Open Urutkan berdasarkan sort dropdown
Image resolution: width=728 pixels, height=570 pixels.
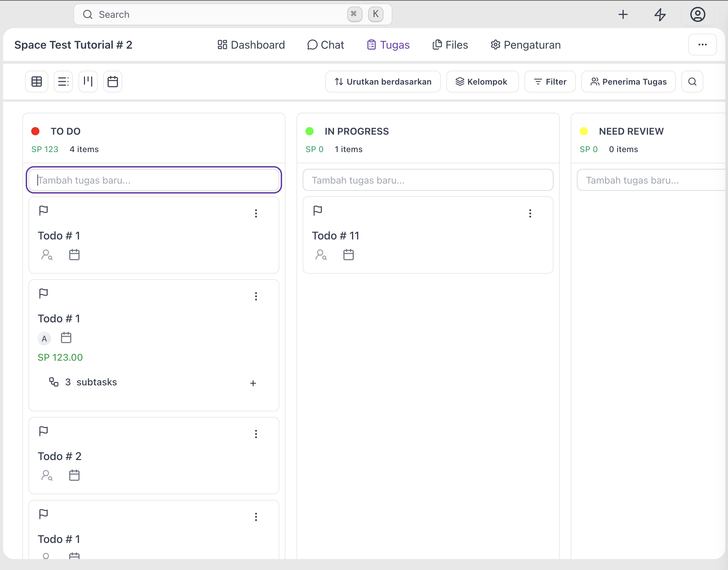(383, 82)
